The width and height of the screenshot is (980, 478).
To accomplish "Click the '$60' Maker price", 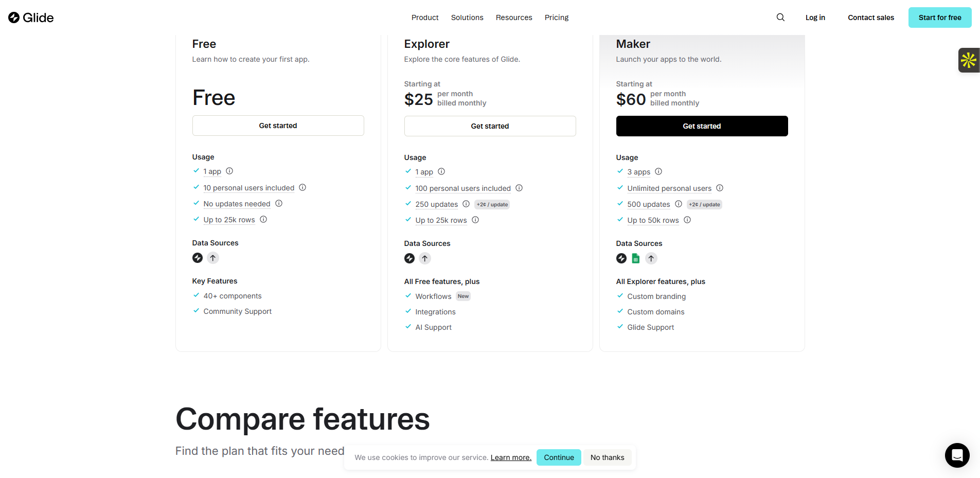I will (x=631, y=99).
